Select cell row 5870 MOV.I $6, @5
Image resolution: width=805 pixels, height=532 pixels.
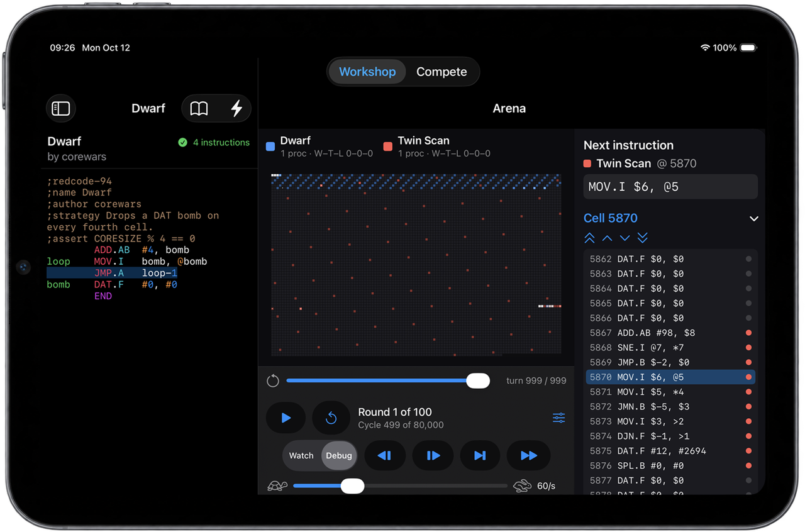pyautogui.click(x=670, y=377)
